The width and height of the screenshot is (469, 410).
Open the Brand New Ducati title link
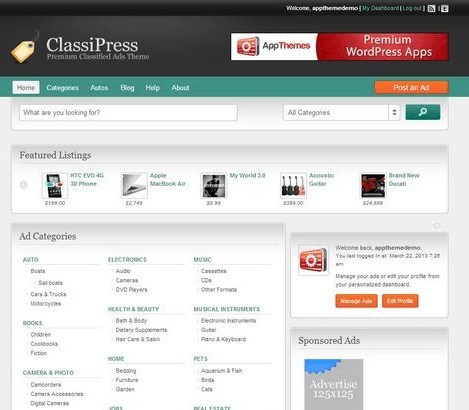(x=404, y=179)
